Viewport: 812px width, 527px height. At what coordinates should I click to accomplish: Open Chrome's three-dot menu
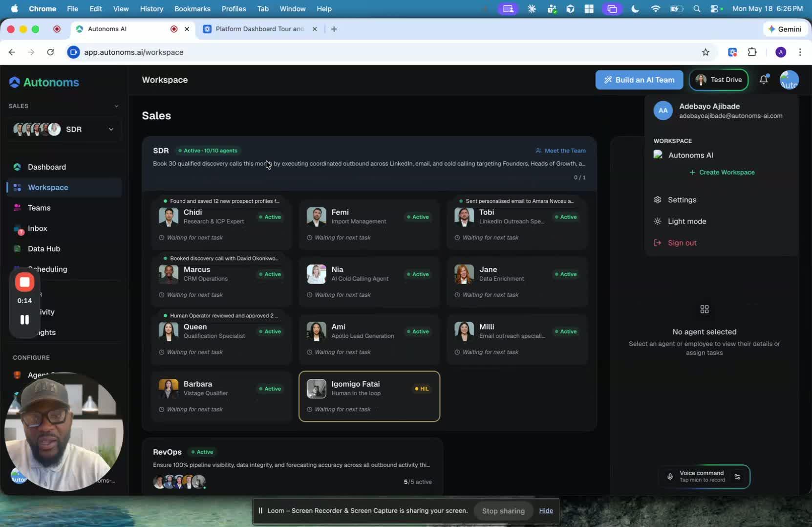click(x=800, y=52)
